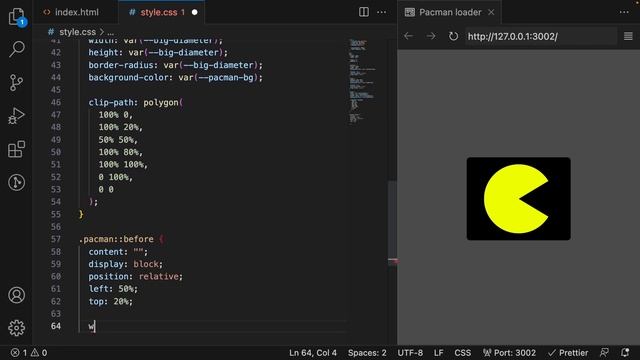Screen dimensions: 640x360
Task: Change end of line sequence LF
Action: (x=438, y=353)
